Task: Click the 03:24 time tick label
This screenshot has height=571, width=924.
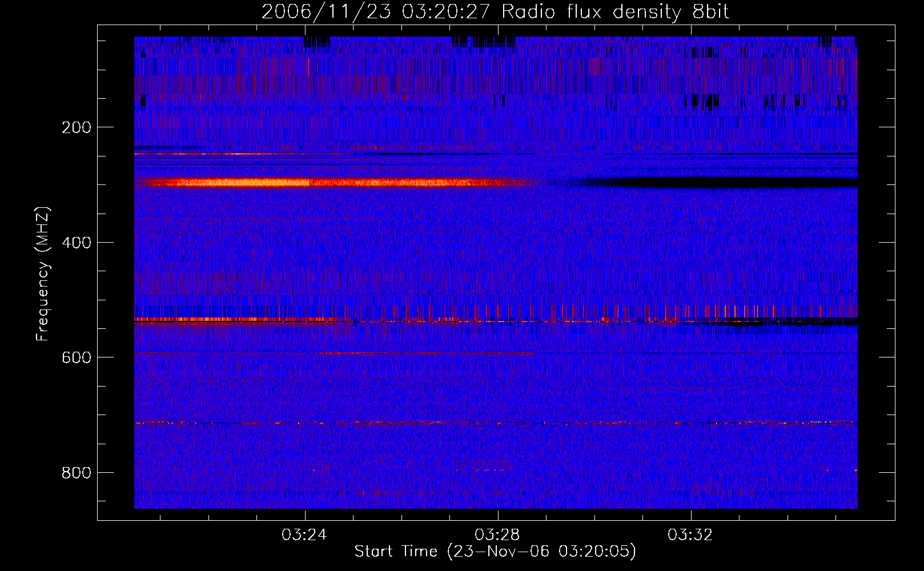Action: [x=304, y=534]
